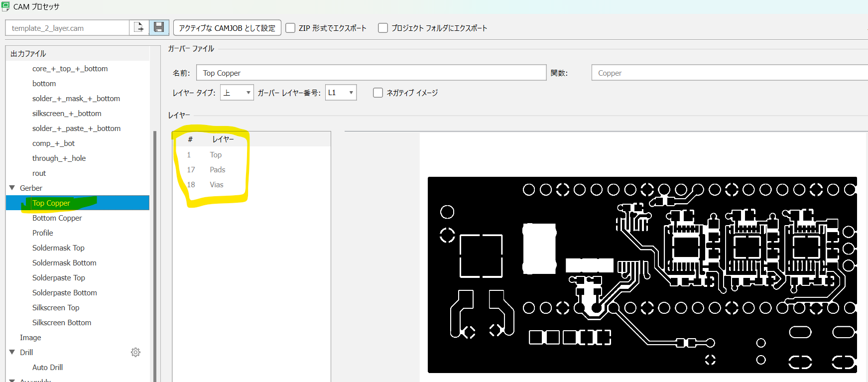
Task: Click the save CAM job floppy icon
Action: [x=159, y=27]
